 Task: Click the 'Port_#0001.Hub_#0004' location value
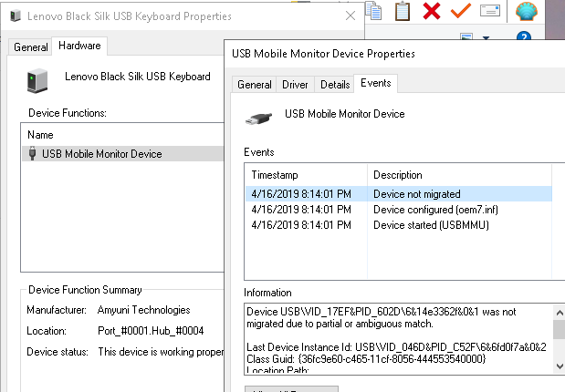151,331
